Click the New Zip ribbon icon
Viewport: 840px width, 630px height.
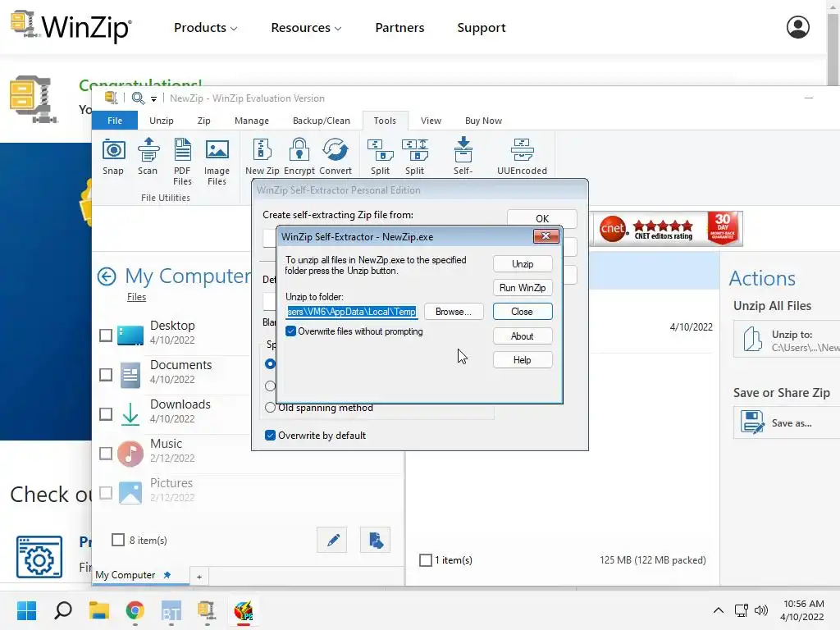click(262, 149)
